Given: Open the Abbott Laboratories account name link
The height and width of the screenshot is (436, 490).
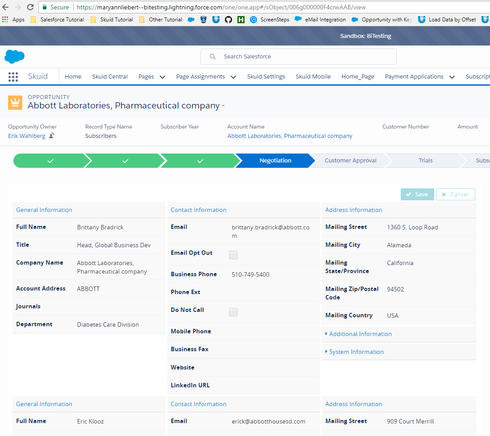Looking at the screenshot, I should [290, 136].
